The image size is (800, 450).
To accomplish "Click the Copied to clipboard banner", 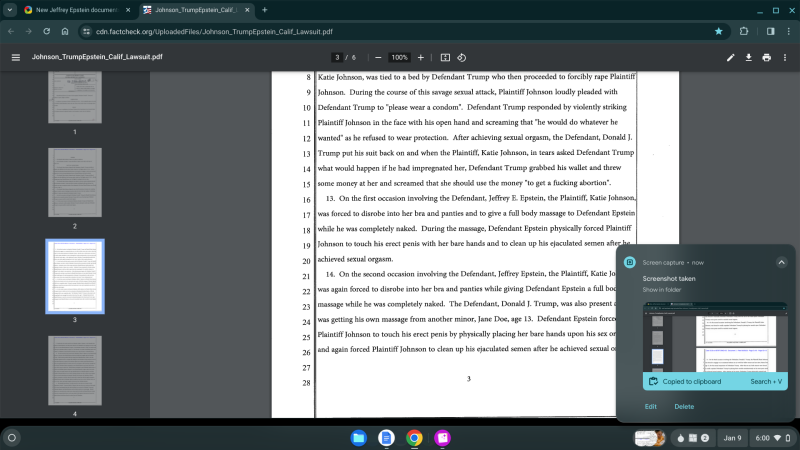I will [x=715, y=382].
